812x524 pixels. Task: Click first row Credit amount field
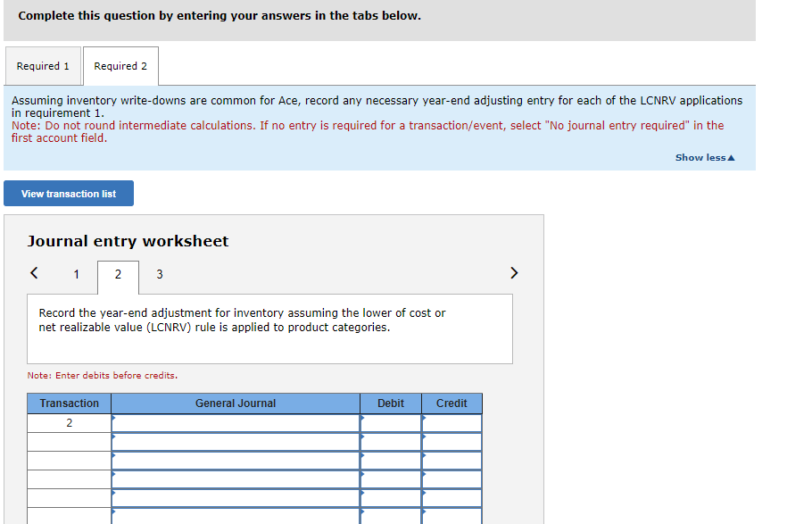click(x=452, y=423)
